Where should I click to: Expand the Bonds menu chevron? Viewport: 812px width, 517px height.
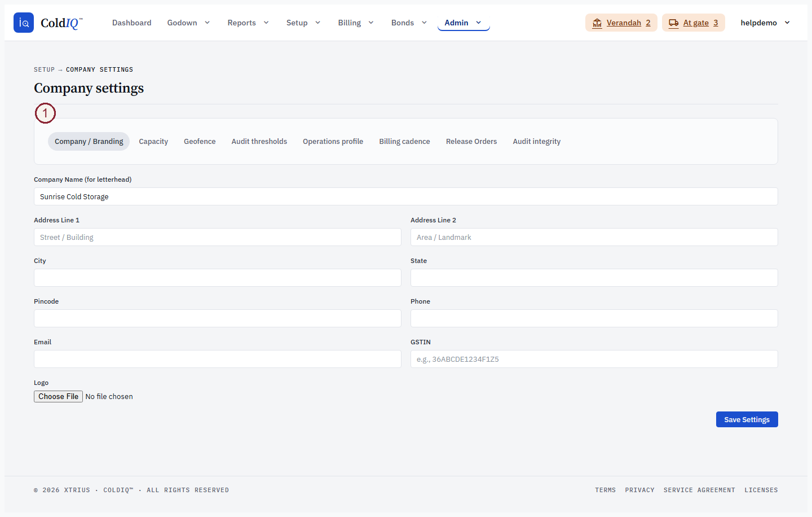(424, 23)
